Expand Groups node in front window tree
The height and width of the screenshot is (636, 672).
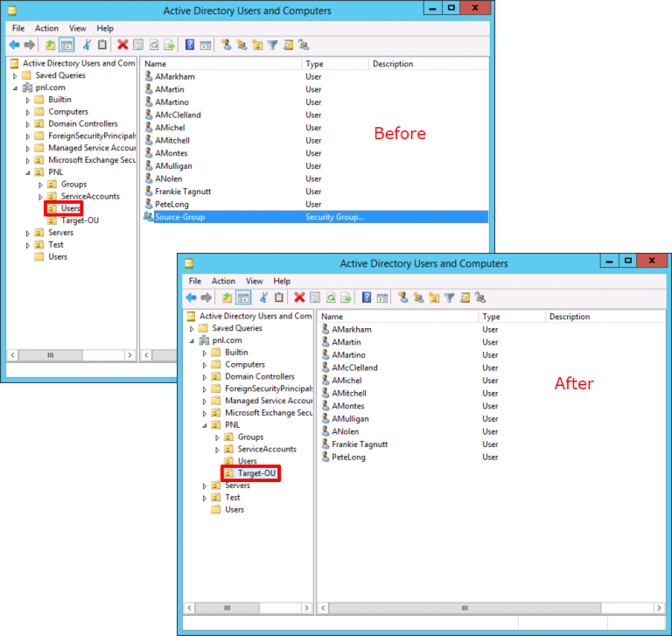pos(217,437)
